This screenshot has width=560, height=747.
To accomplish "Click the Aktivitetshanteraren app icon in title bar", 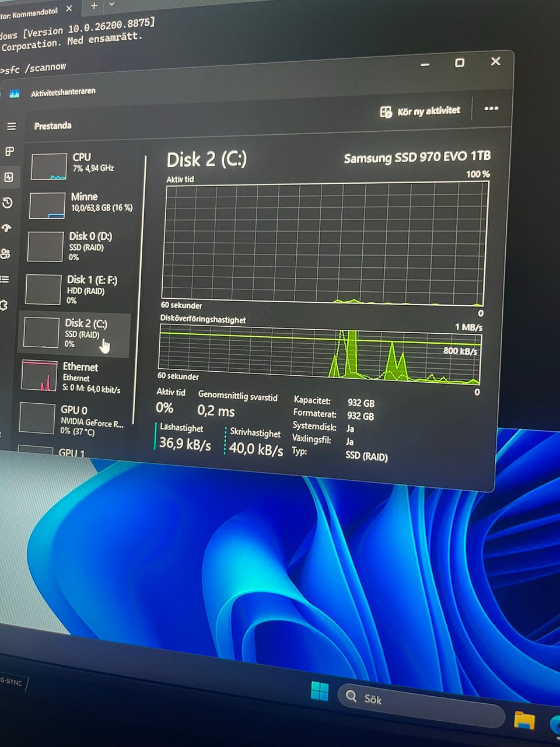I will click(x=15, y=93).
